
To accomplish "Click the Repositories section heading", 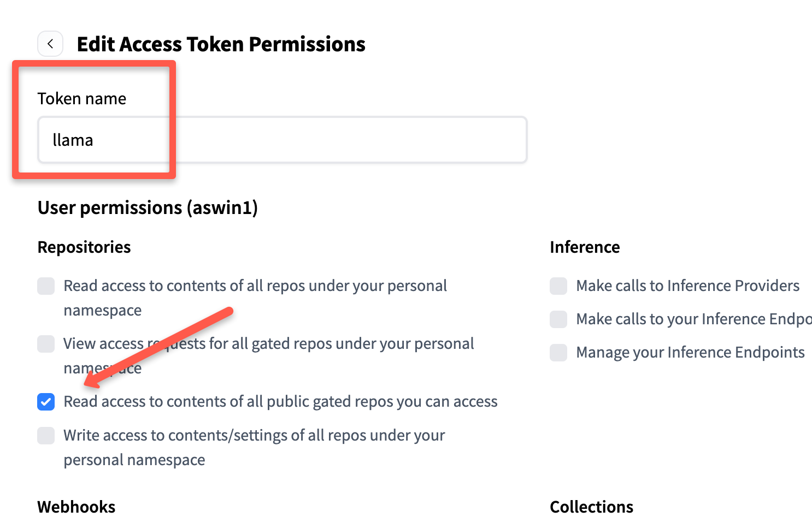I will (84, 247).
